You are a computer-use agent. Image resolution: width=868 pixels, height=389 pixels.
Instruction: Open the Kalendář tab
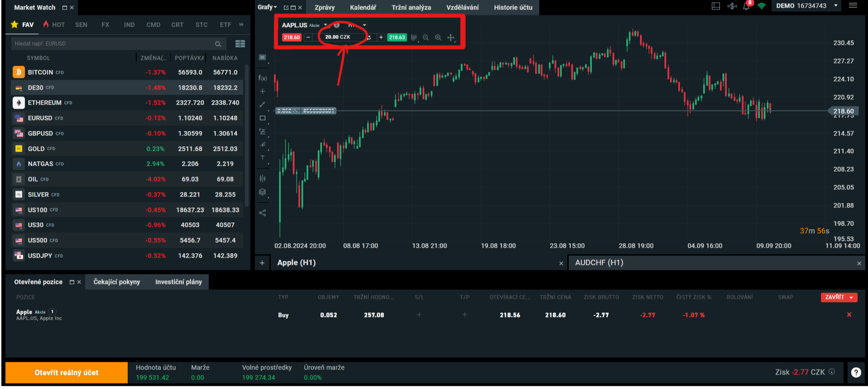(x=363, y=7)
